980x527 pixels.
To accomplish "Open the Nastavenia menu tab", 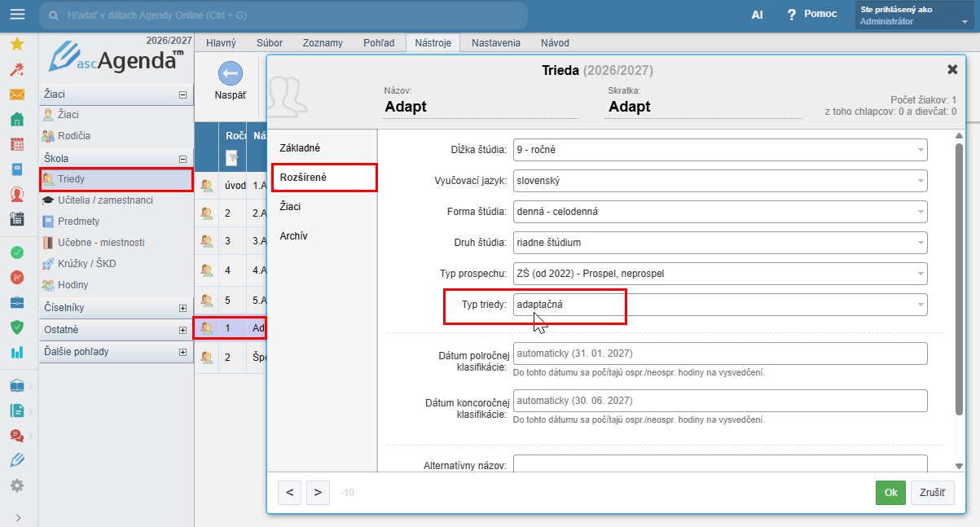I will [496, 42].
